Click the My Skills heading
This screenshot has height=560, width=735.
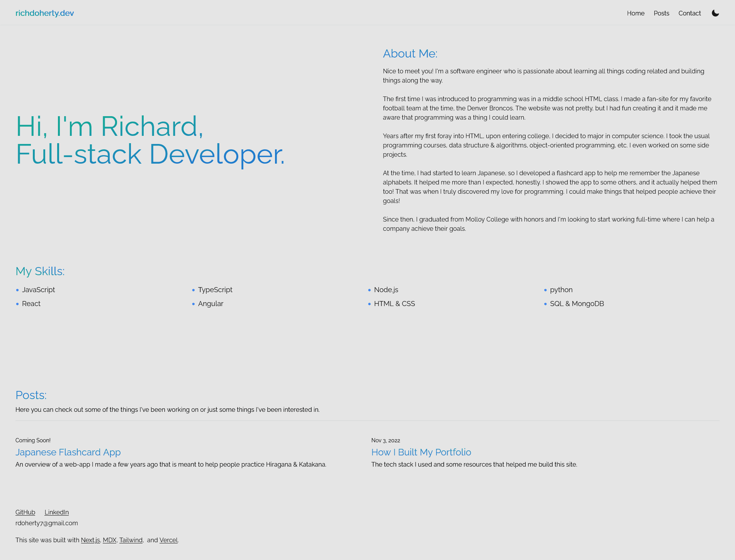tap(40, 271)
